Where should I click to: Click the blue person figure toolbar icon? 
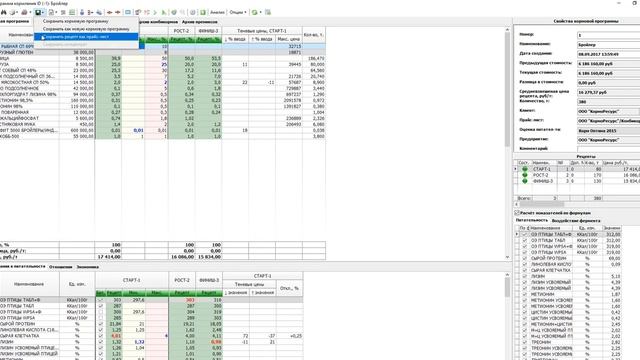(82, 12)
